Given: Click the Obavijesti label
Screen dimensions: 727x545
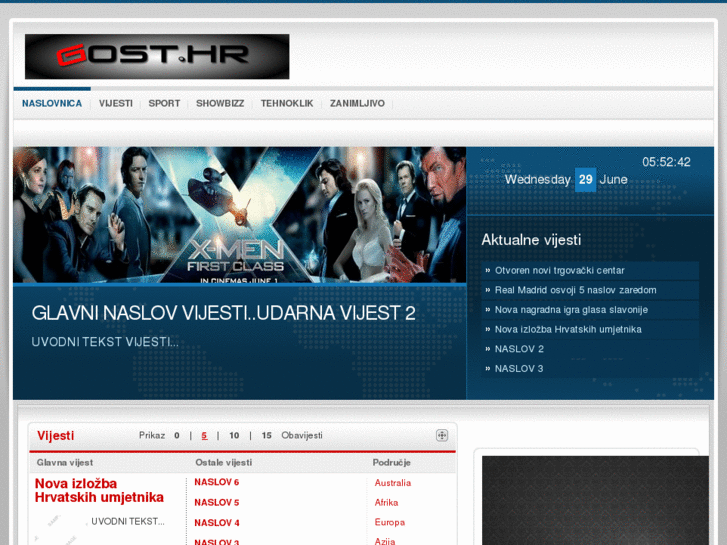Looking at the screenshot, I should click(x=302, y=436).
